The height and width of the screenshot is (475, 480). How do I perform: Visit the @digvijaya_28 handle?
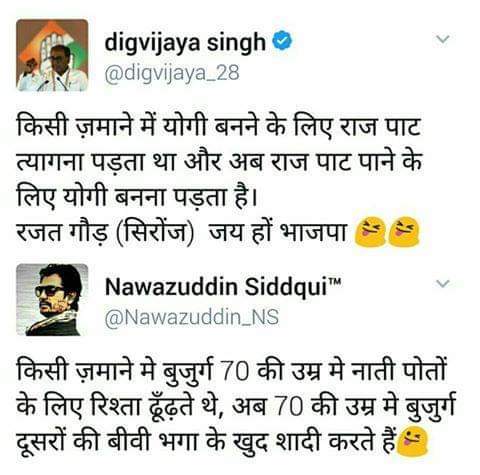point(172,73)
